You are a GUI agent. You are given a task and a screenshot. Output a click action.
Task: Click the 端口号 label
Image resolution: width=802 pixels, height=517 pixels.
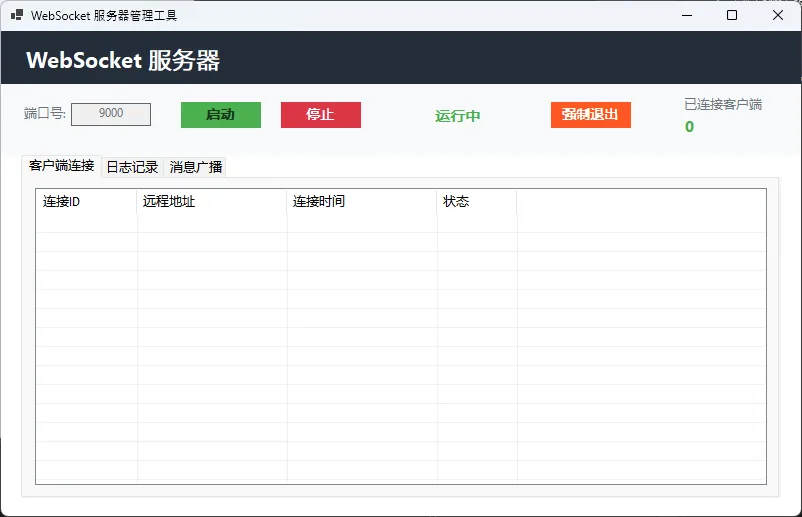tap(45, 114)
